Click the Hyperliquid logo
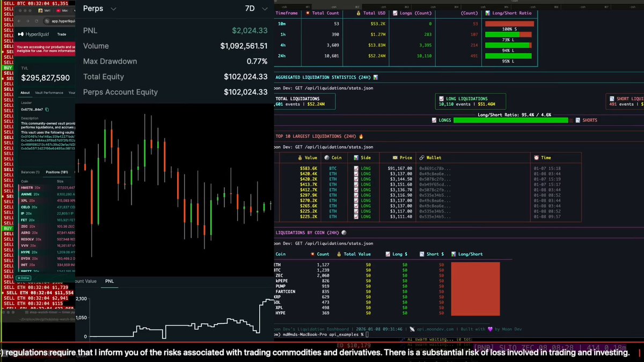The width and height of the screenshot is (644, 362). tap(33, 34)
